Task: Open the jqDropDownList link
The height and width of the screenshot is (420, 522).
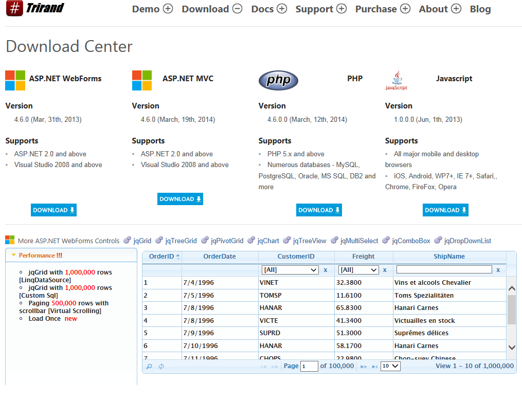Action: coord(467,241)
